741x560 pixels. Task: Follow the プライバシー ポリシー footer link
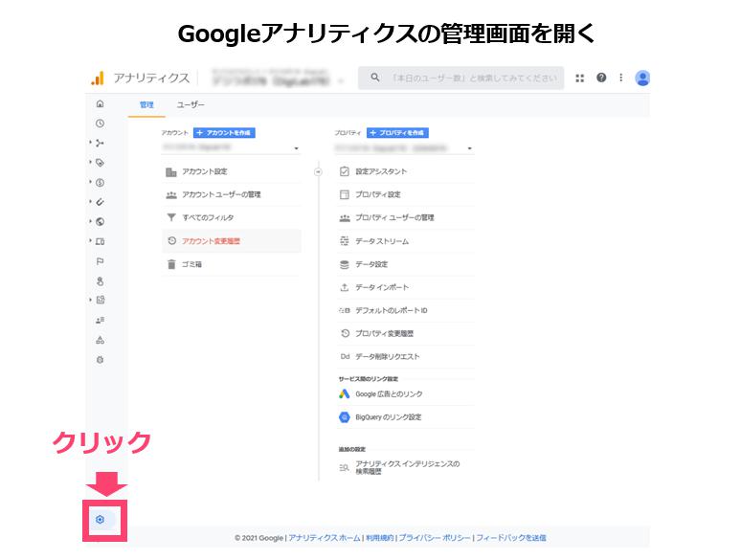[x=435, y=538]
